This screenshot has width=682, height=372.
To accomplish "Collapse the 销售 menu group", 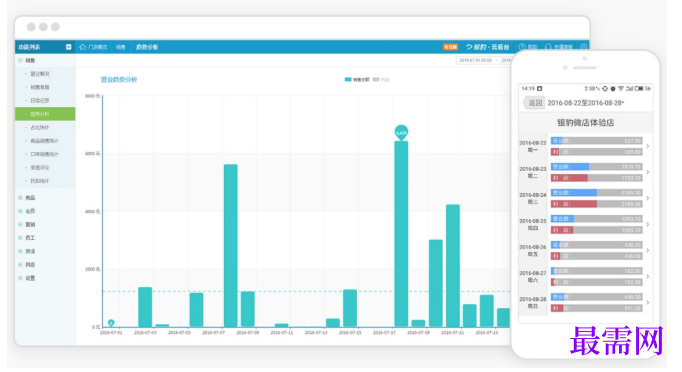I will point(20,60).
